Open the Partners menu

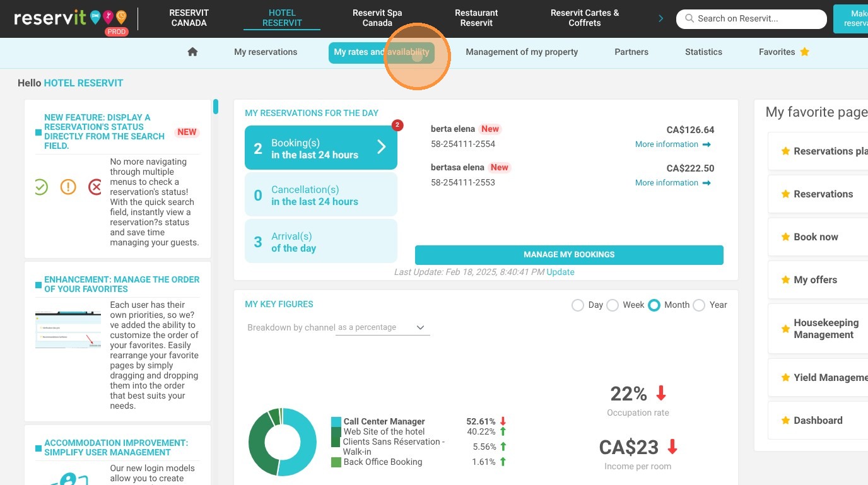click(631, 52)
